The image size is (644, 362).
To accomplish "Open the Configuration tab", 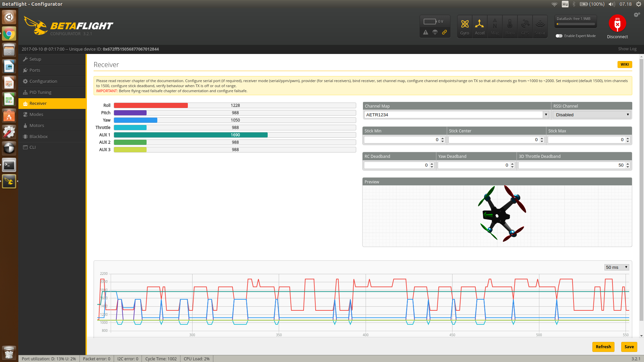I will click(52, 81).
